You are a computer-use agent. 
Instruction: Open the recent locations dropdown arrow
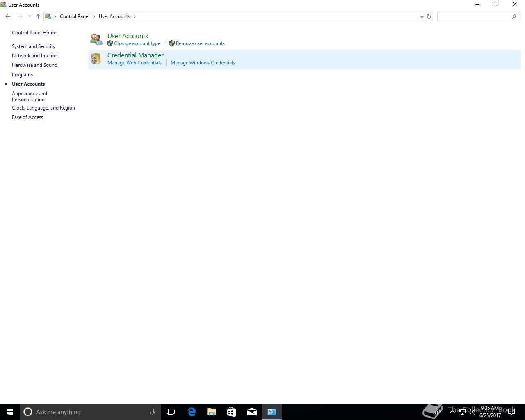30,16
